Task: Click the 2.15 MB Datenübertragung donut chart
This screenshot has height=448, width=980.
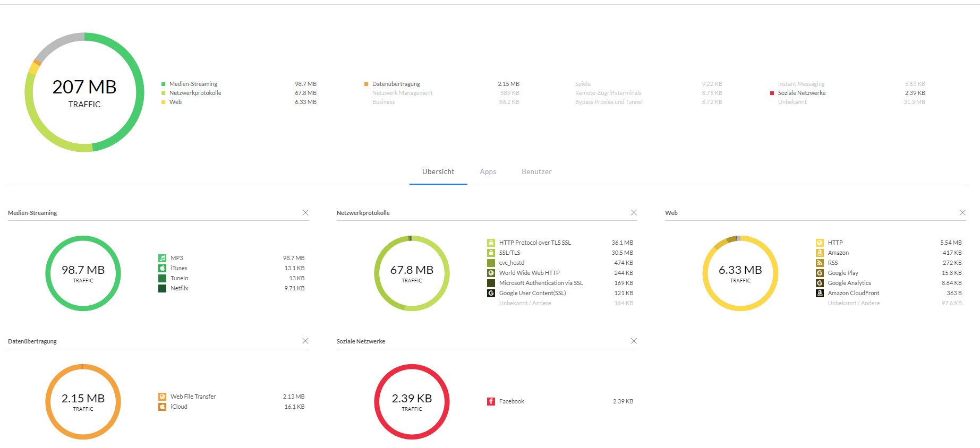Action: pos(83,402)
